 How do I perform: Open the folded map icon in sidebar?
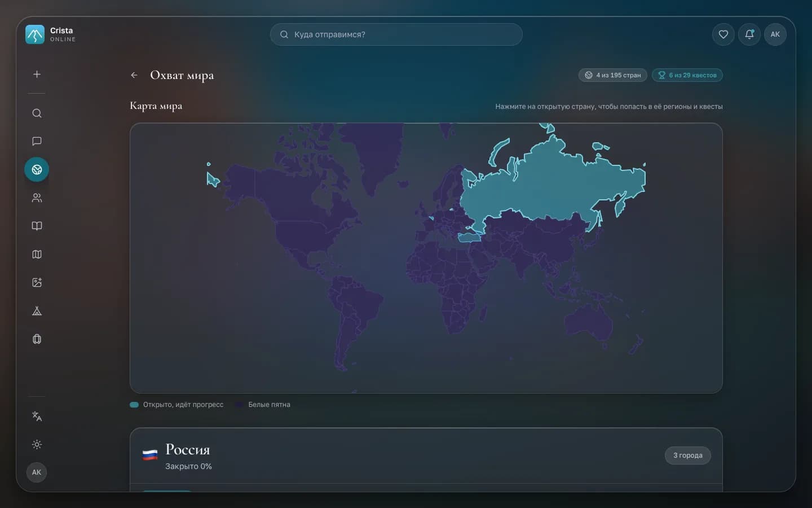[37, 254]
